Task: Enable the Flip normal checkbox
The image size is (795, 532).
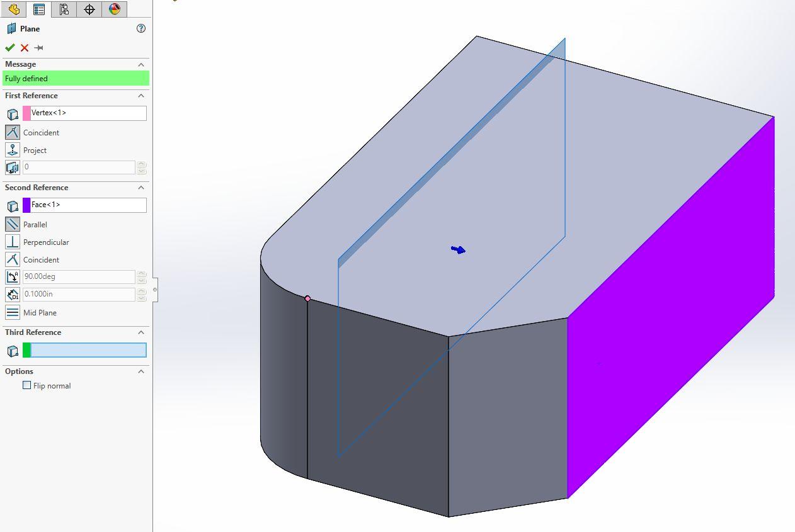Action: [x=26, y=385]
